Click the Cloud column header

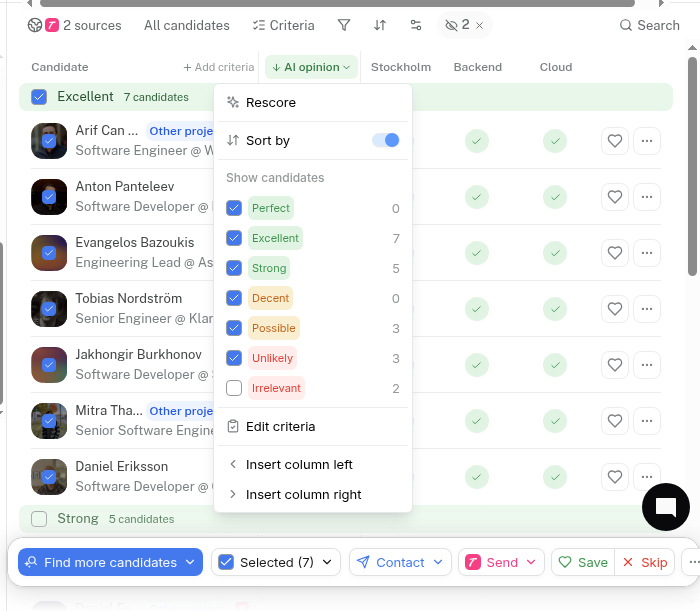(556, 67)
